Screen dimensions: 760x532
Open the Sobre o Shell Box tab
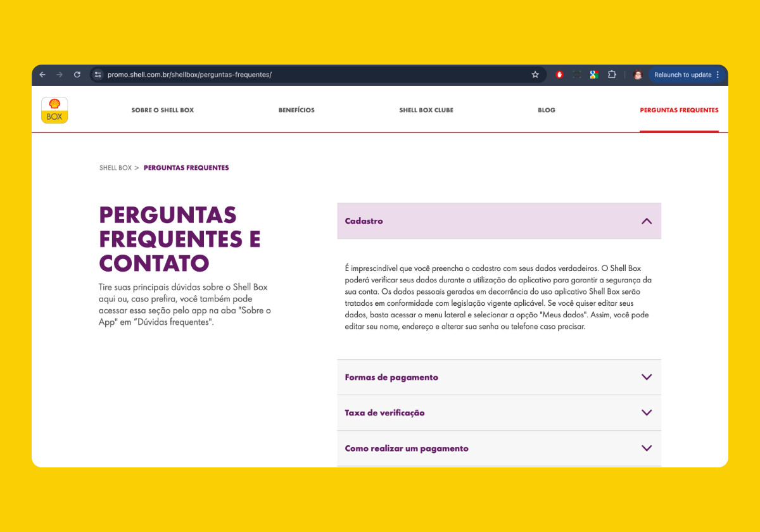(x=163, y=110)
